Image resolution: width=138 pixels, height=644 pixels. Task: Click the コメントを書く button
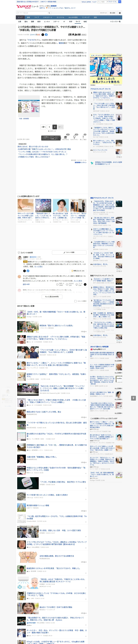tap(69, 252)
